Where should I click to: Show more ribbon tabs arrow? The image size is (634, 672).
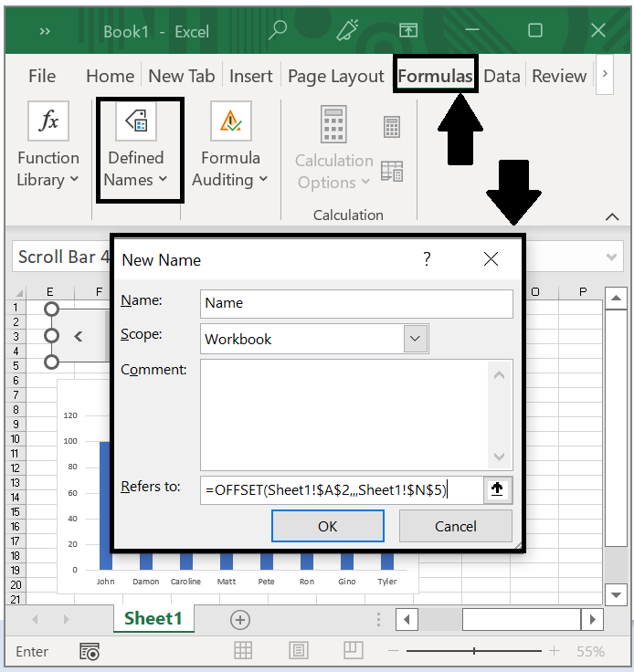[x=605, y=74]
